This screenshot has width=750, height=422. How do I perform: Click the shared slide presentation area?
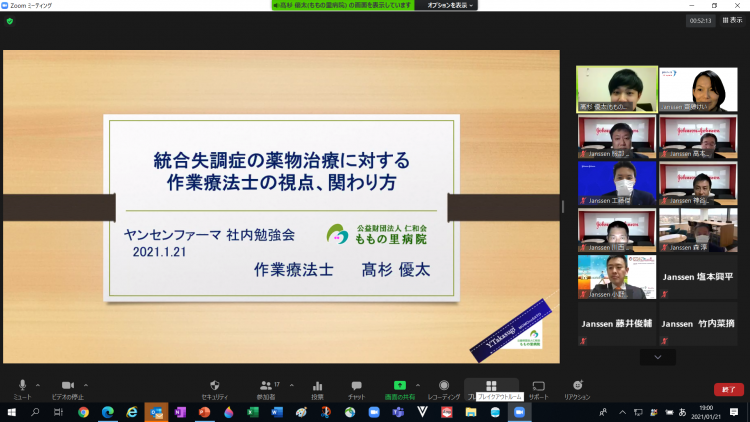click(281, 207)
